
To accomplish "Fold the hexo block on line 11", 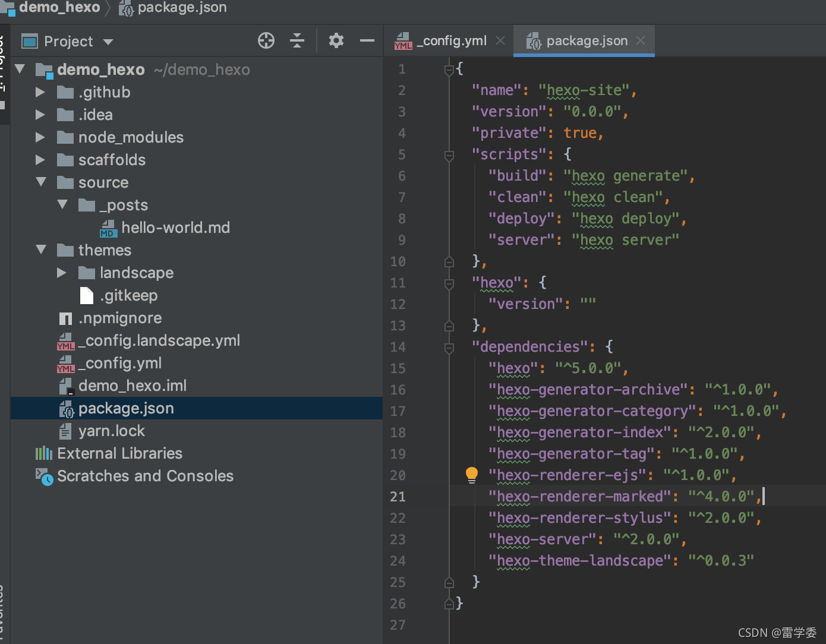I will [449, 284].
